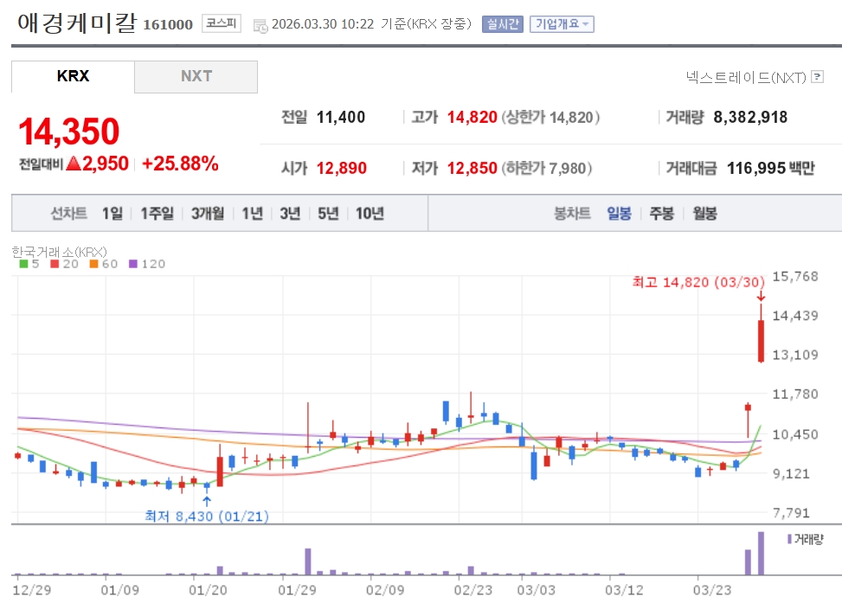Click the 실시간 badge button
842x616 pixels.
(503, 24)
